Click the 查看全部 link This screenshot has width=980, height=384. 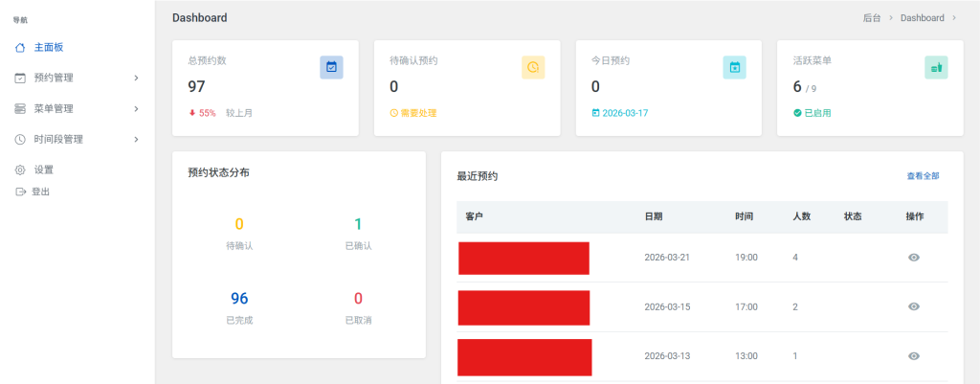tap(923, 176)
